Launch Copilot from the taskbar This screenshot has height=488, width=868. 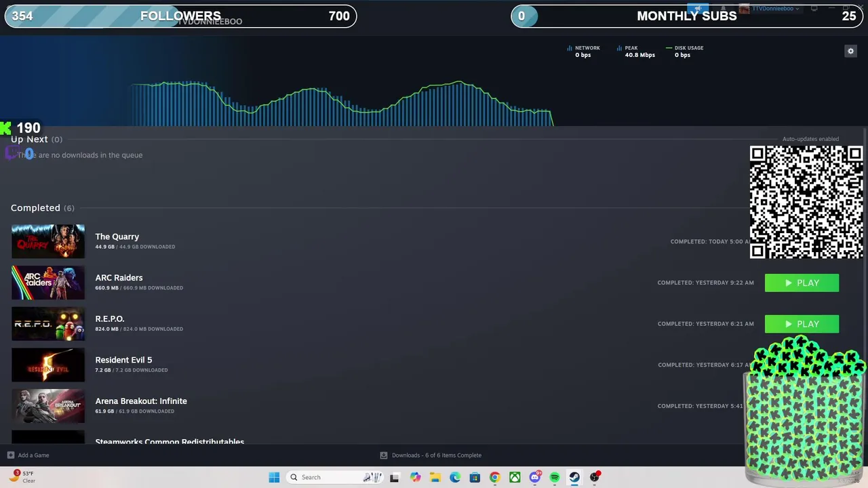click(x=415, y=477)
